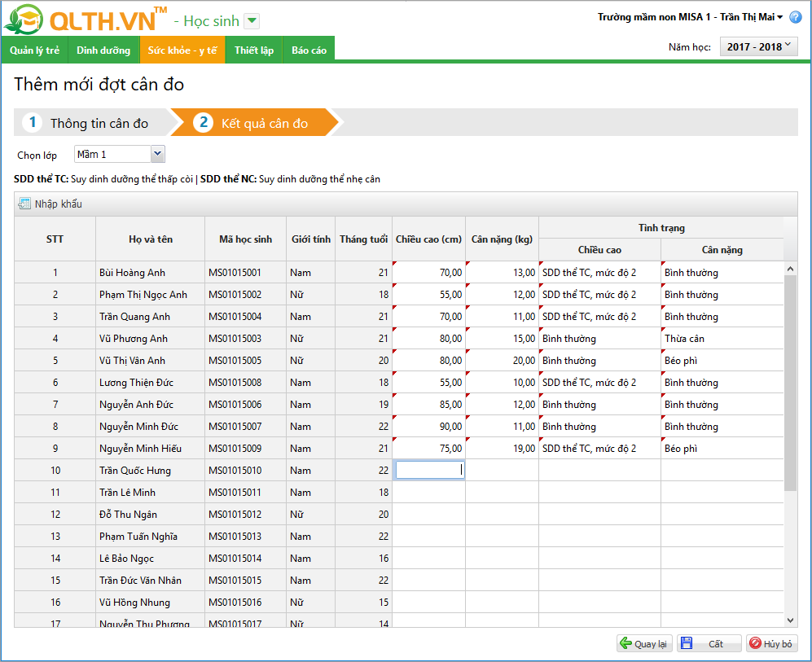Expand the Học sinh module dropdown

tap(252, 21)
